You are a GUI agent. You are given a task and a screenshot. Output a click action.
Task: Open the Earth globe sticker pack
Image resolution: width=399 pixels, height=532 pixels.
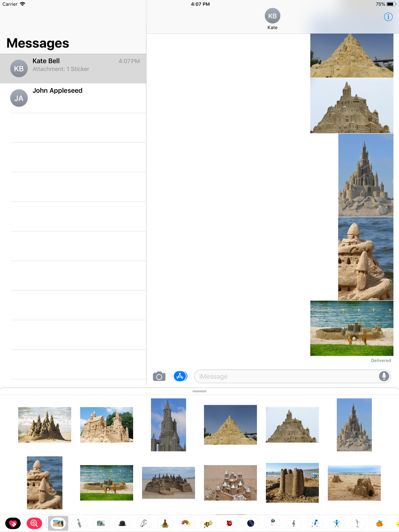(x=251, y=523)
